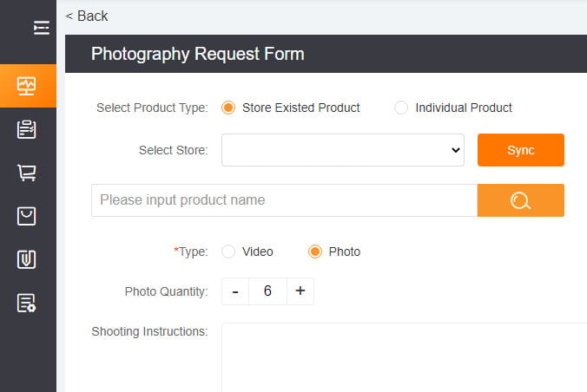
Task: Choose the Individual Product radio button
Action: [x=401, y=108]
